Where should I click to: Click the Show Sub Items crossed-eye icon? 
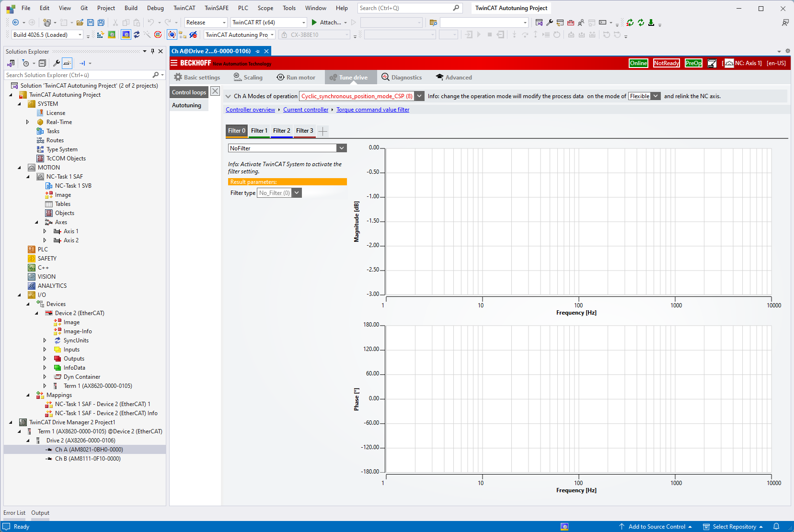(193, 34)
